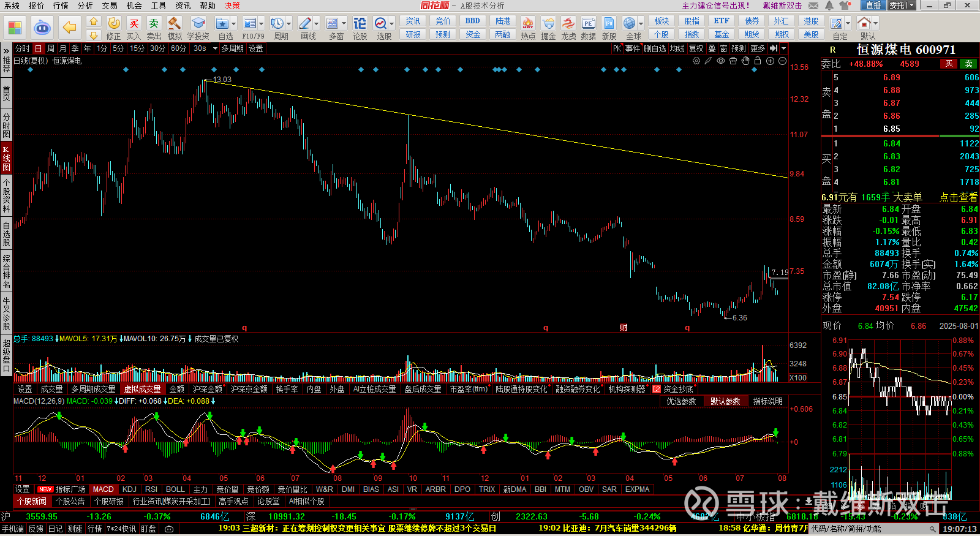Click the mail envelope icon in title bar

click(813, 6)
